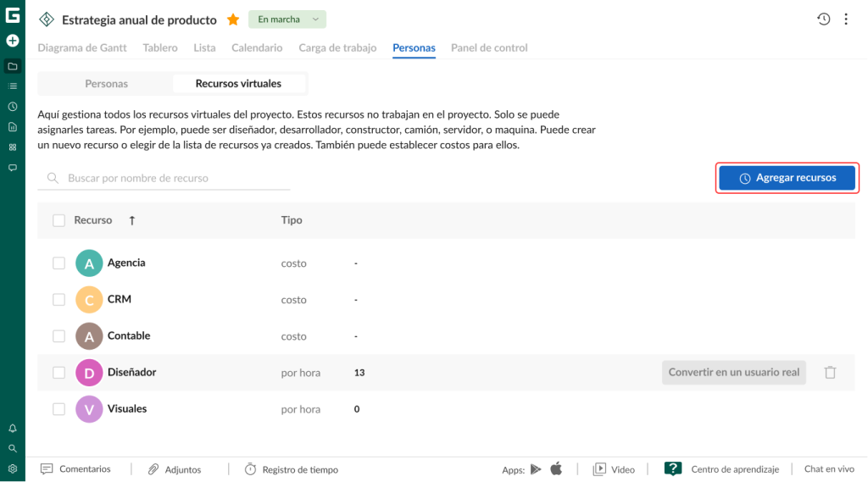
Task: Check the Agencia row checkbox
Action: pos(58,263)
